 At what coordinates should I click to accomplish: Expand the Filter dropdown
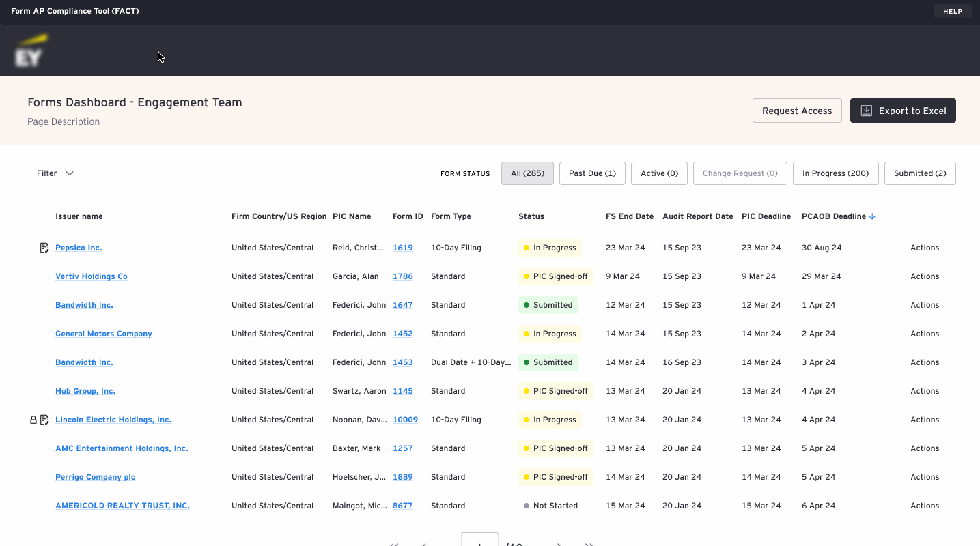55,173
